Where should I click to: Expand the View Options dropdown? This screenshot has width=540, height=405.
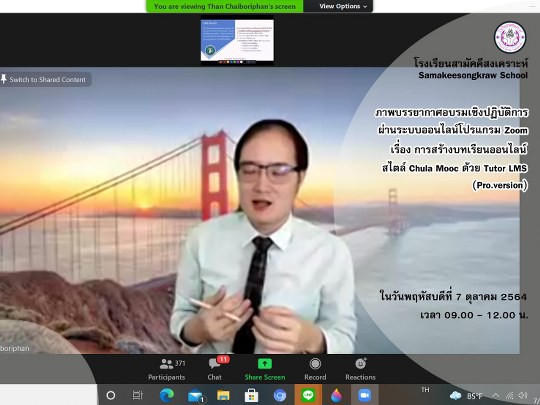(x=343, y=6)
